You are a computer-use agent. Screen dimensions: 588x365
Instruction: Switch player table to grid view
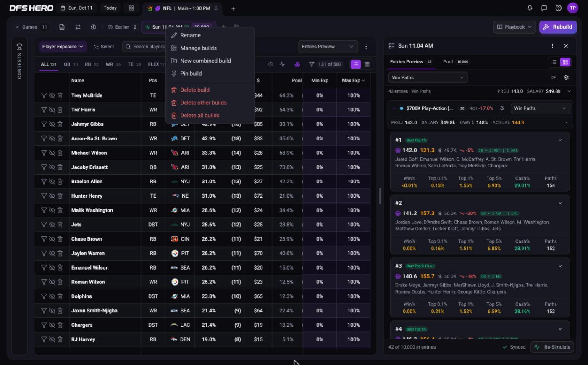(x=367, y=64)
